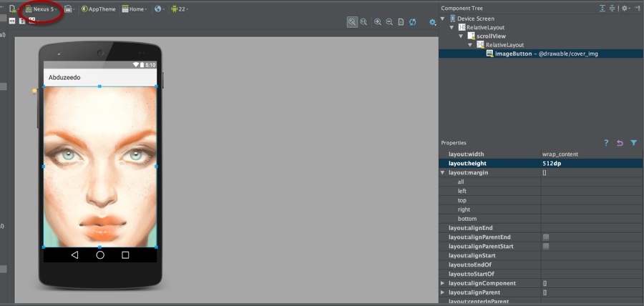Viewport: 644px width, 306px height.
Task: Collapse the Device Screen tree node
Action: point(442,19)
